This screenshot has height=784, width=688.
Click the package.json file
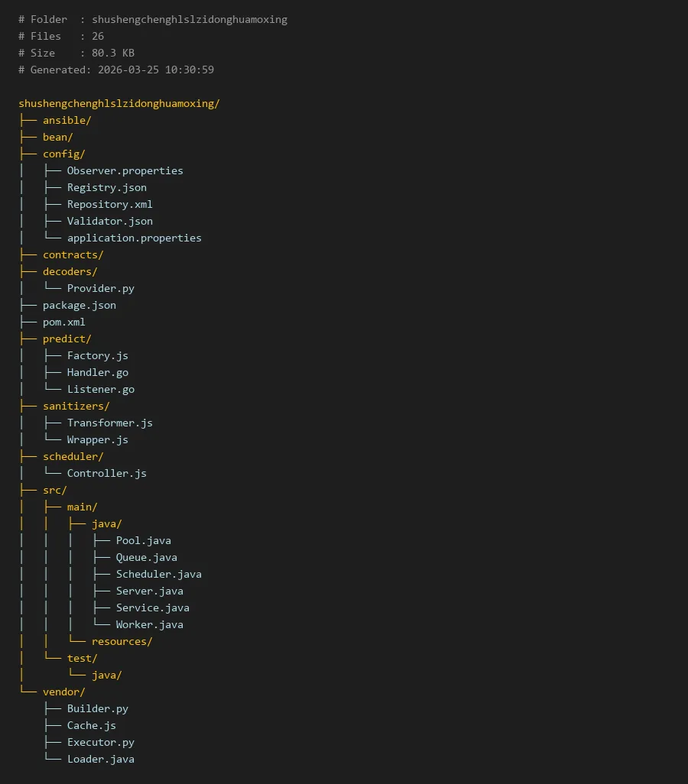pos(79,305)
